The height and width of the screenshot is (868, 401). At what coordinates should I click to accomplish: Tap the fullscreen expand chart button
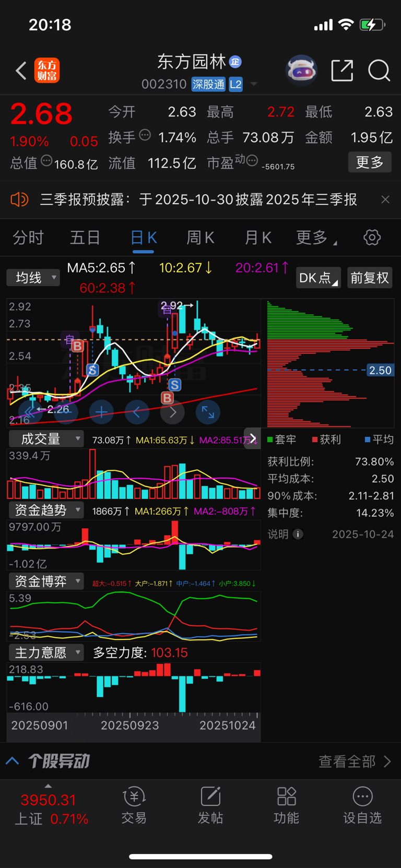(208, 412)
